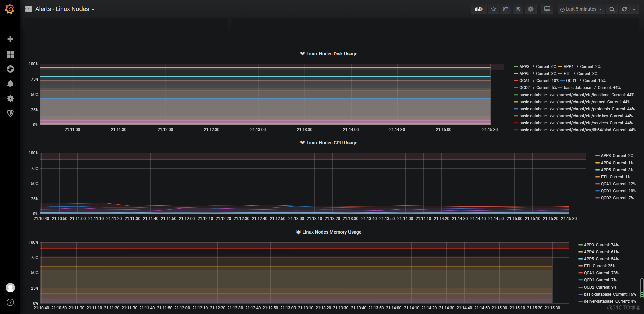Screen dimensions: 644x314
Task: Toggle APP3 - / series in Disk legend
Action: point(527,67)
